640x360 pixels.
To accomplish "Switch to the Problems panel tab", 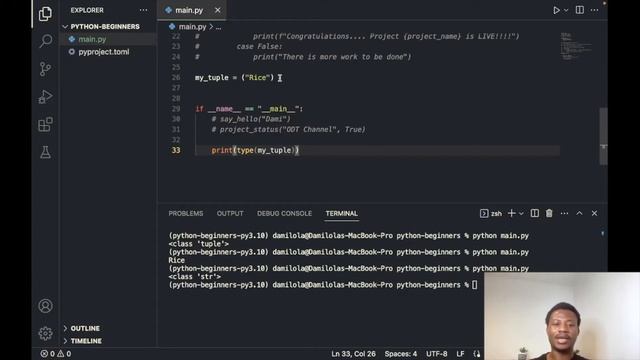I will point(186,213).
